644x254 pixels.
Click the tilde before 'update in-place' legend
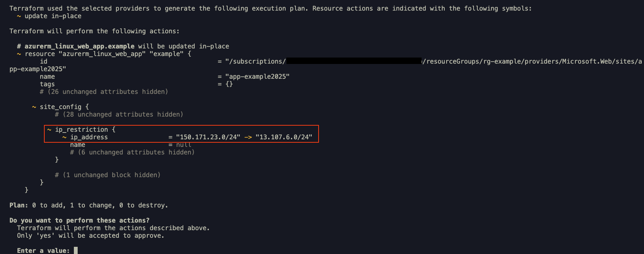(19, 16)
